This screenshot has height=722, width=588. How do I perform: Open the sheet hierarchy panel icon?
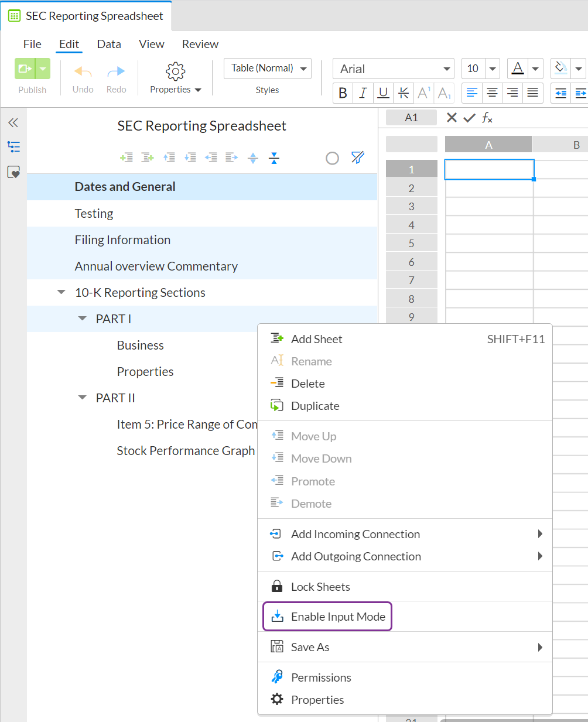click(x=13, y=146)
